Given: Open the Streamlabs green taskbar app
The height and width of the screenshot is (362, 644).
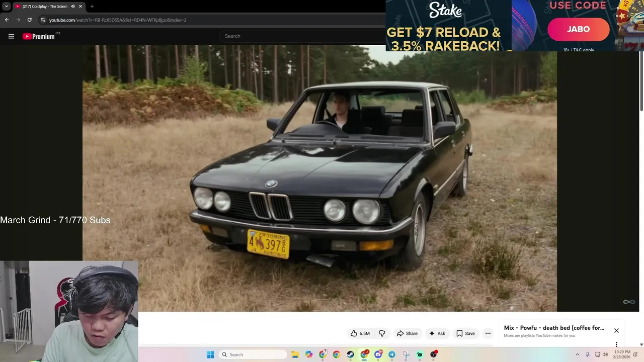Looking at the screenshot, I should point(420,354).
